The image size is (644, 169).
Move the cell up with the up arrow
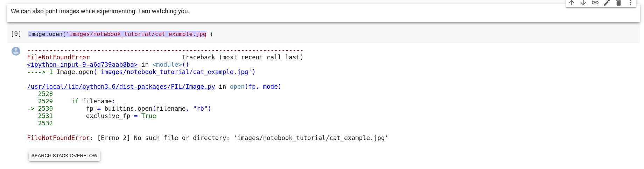(x=572, y=3)
